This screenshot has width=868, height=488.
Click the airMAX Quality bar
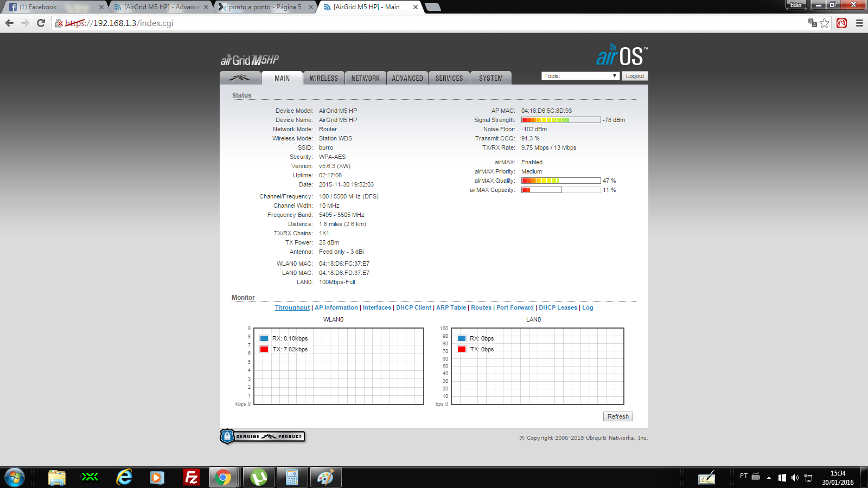pos(561,181)
